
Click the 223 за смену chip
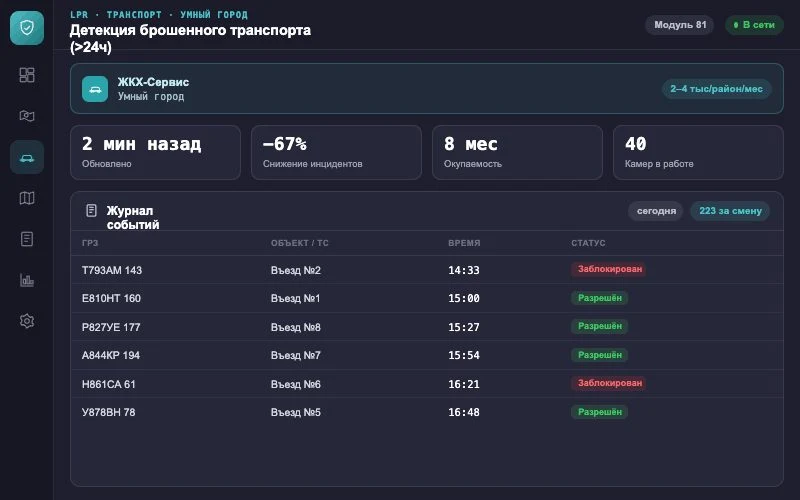(730, 211)
